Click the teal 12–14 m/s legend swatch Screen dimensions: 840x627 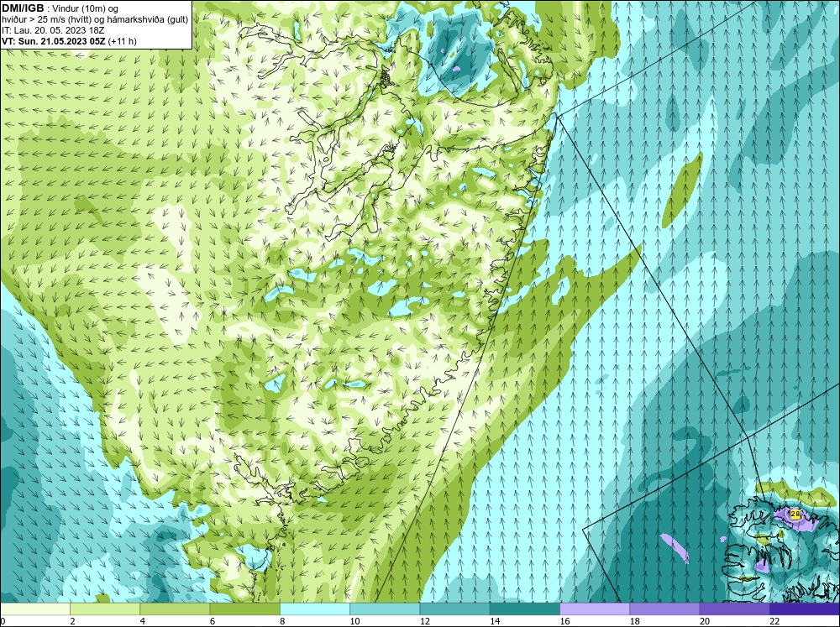point(454,609)
